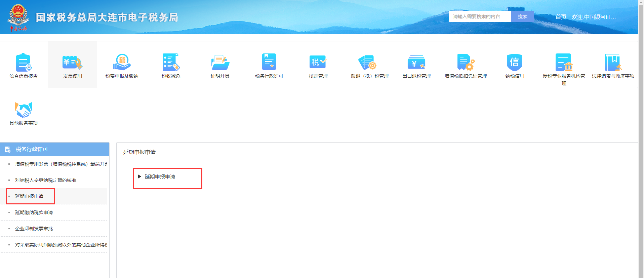Screen dimensions: 644x278
Task: Open 其他服务事项 handshake icon
Action: click(x=24, y=110)
